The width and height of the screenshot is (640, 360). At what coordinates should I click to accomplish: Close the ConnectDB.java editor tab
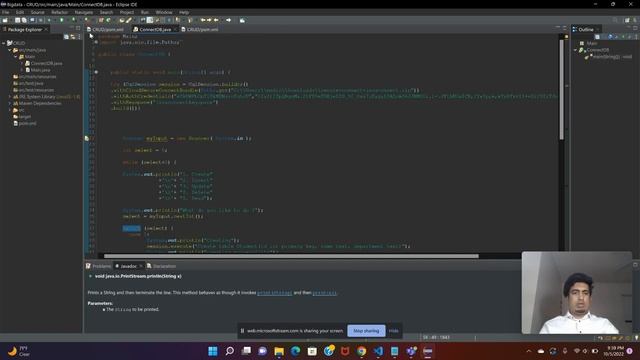(175, 29)
